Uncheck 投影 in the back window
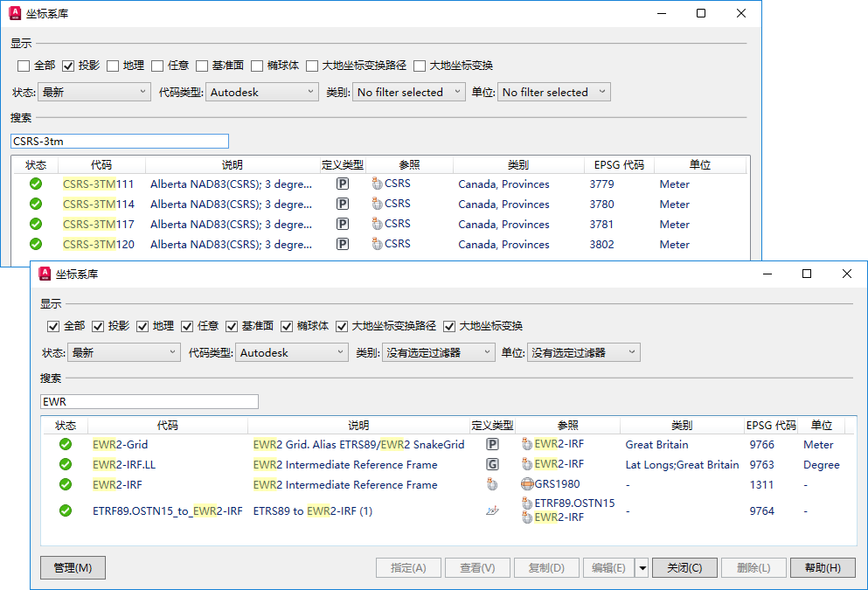Viewport: 868px width, 590px height. tap(68, 66)
